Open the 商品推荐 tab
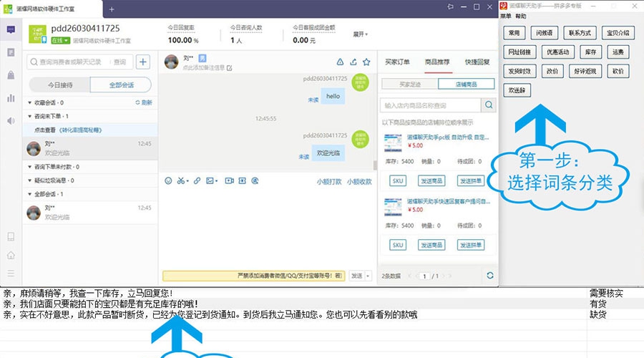This screenshot has width=644, height=358. click(x=437, y=62)
